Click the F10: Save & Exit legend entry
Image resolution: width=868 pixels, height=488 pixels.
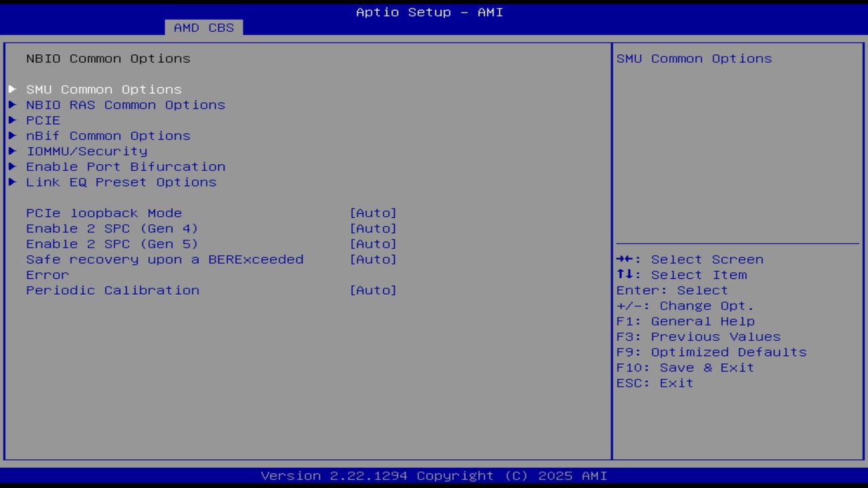[685, 367]
